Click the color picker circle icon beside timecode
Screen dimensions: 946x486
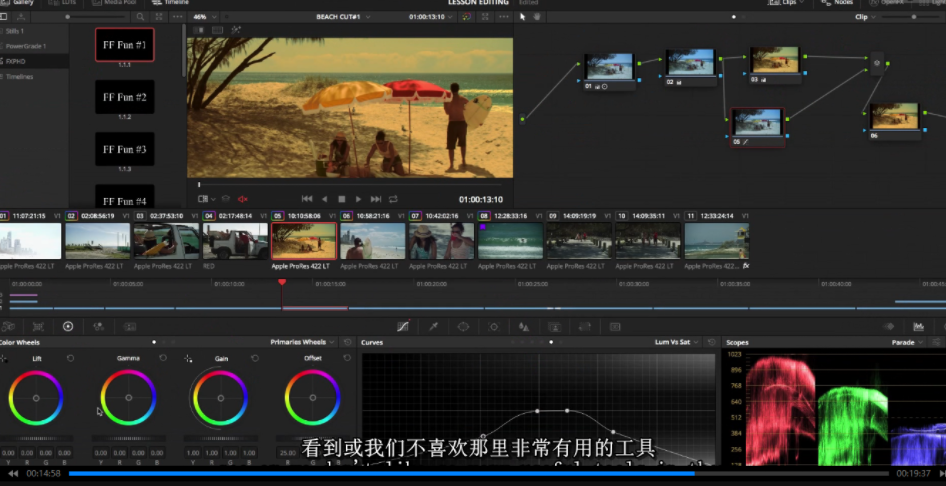pos(466,17)
